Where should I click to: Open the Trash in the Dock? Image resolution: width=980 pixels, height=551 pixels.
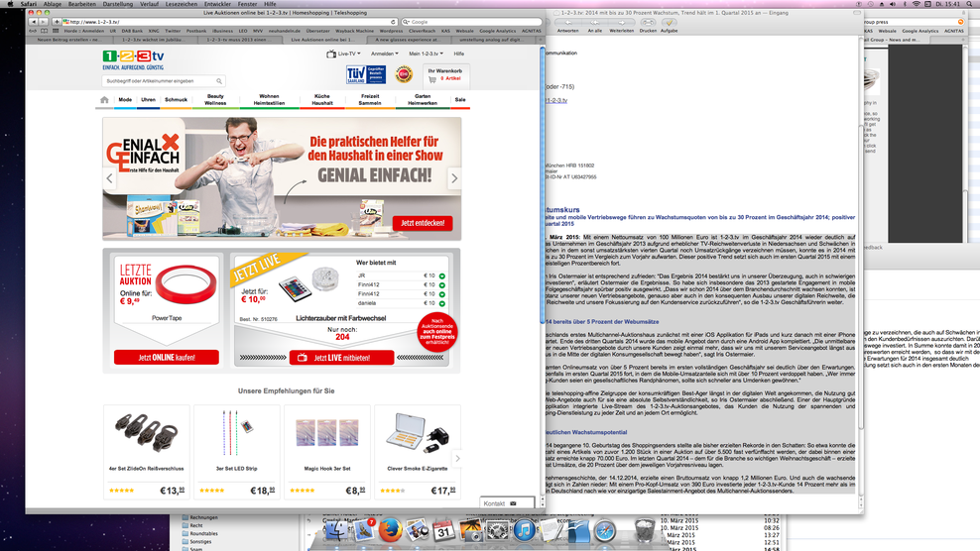(x=644, y=530)
